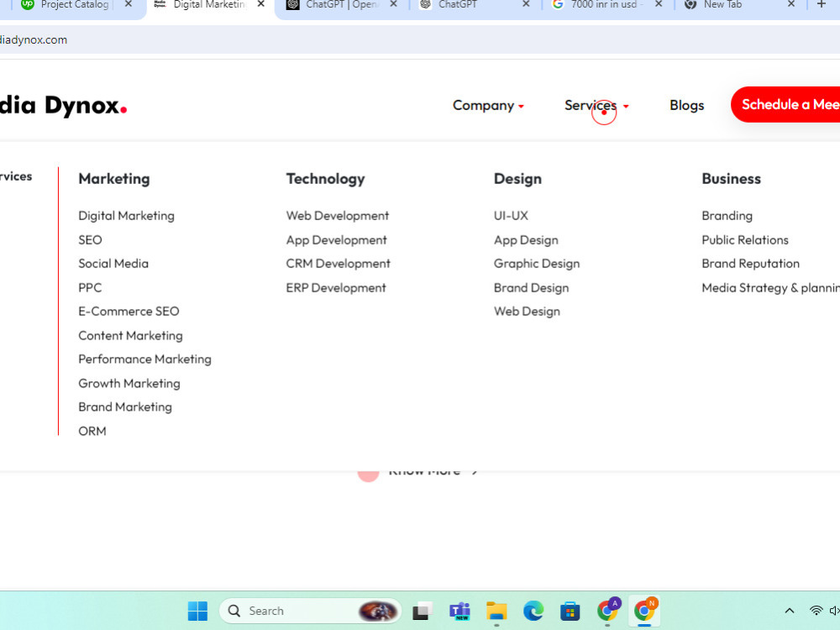This screenshot has width=840, height=630.
Task: Open the App Development link
Action: [x=337, y=240]
